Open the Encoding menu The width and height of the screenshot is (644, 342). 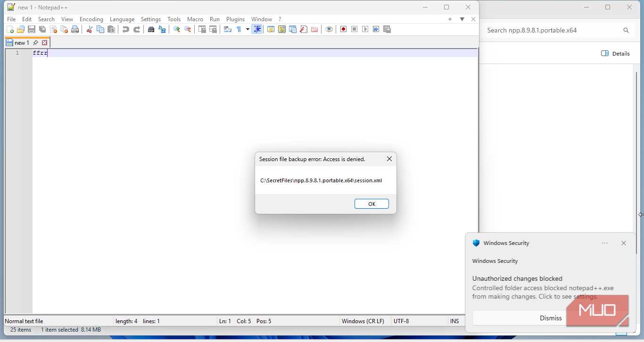91,19
